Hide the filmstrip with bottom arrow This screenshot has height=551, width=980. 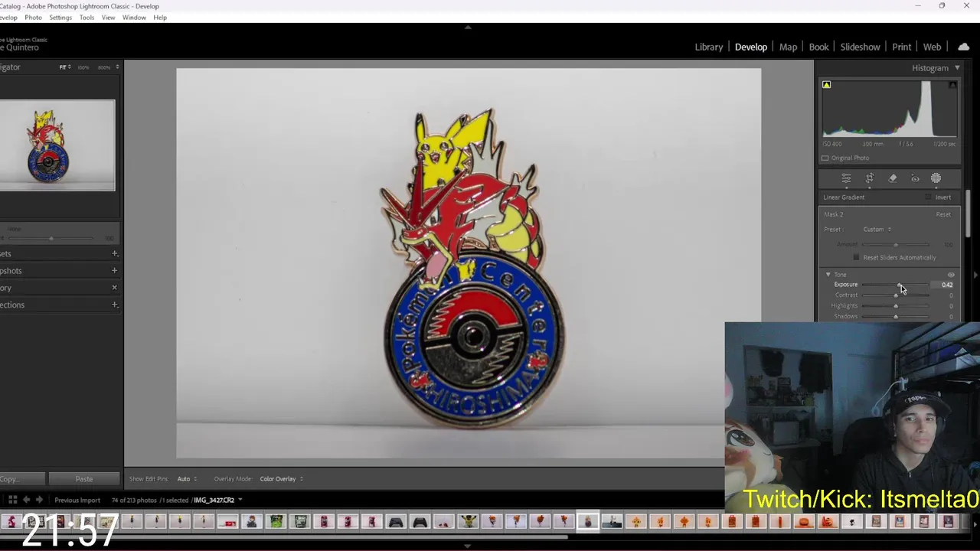[x=468, y=546]
